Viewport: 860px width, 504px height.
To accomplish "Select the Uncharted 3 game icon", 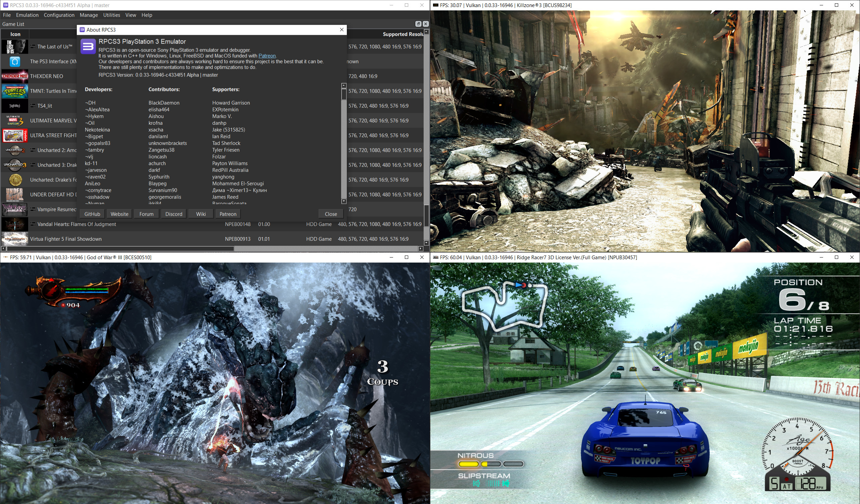I will [15, 165].
